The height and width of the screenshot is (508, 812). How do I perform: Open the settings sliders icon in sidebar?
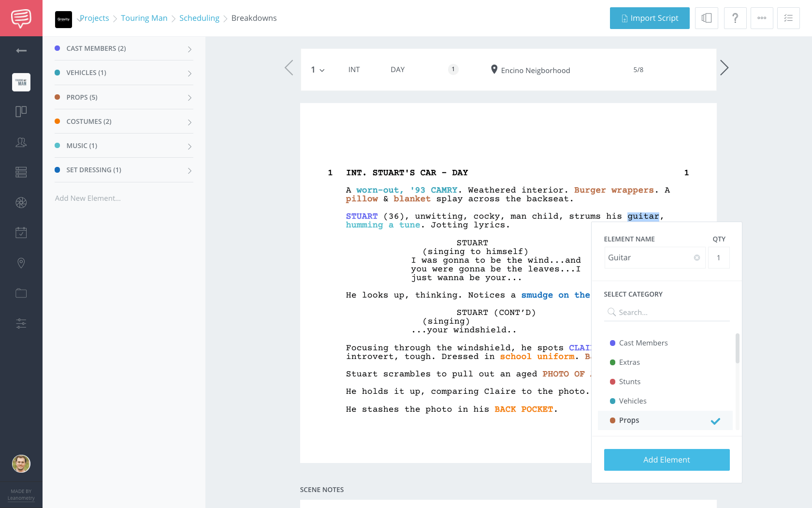tap(21, 323)
